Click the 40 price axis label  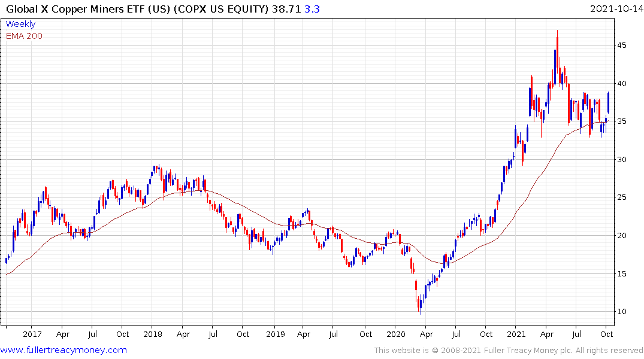622,83
